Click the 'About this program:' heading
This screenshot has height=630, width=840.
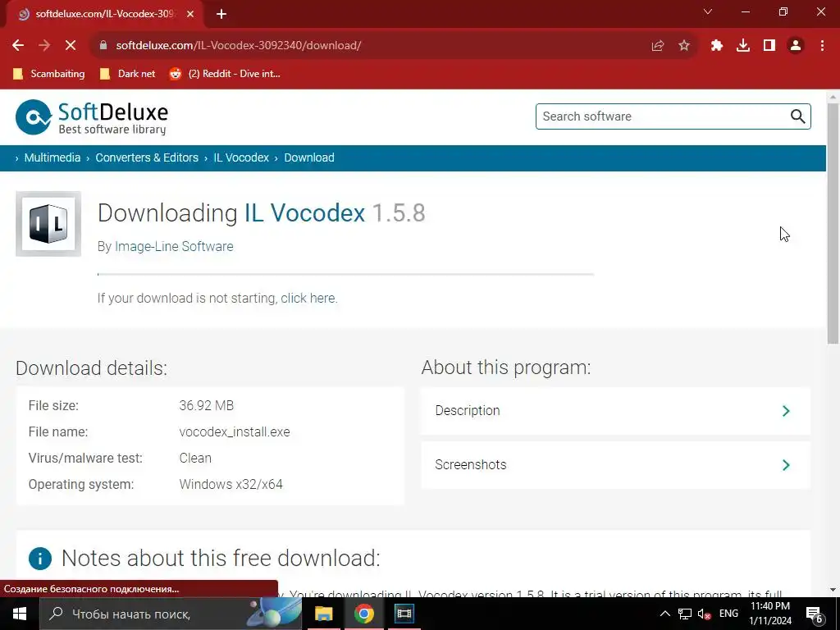[x=506, y=367]
